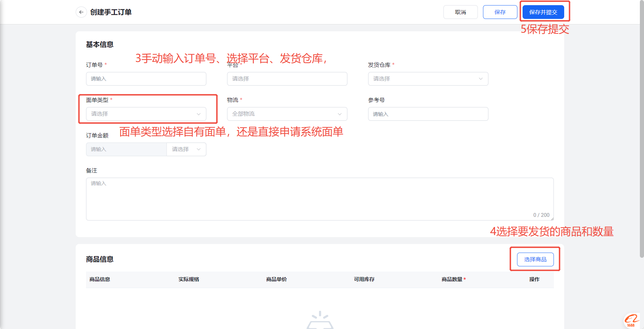Click the 订单金额 amount input

pos(126,149)
